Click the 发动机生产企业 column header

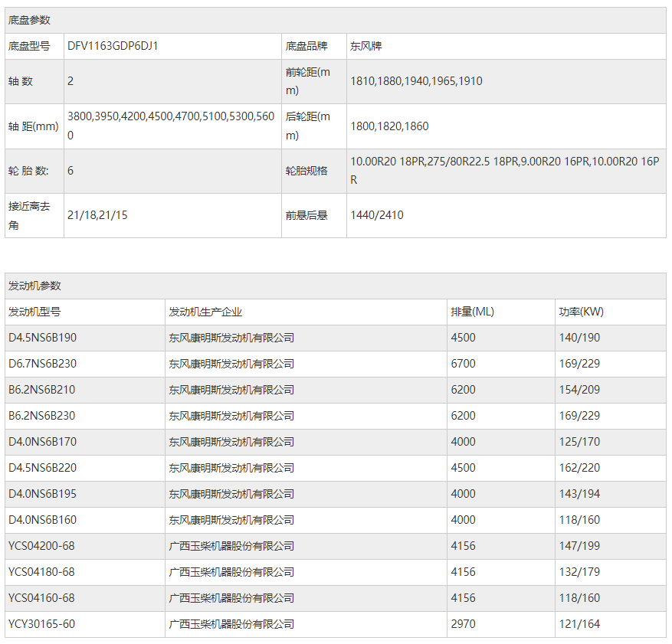(x=205, y=312)
